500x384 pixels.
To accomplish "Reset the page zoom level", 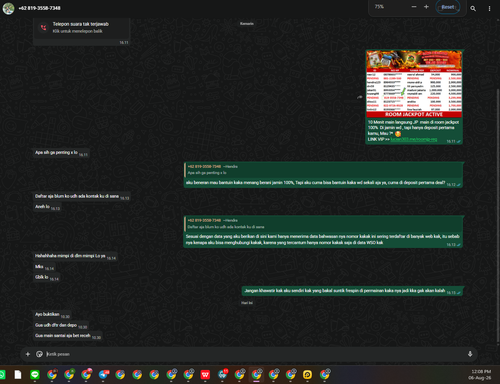I will pyautogui.click(x=448, y=7).
